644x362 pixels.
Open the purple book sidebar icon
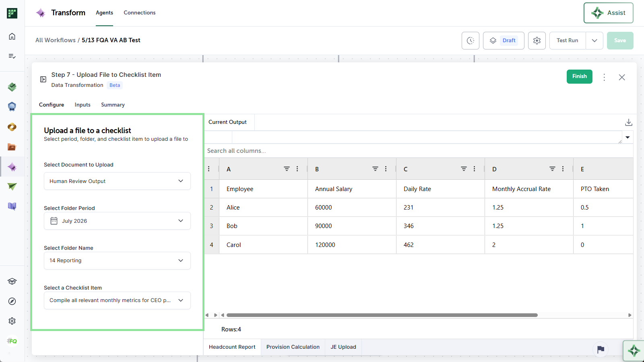point(12,206)
